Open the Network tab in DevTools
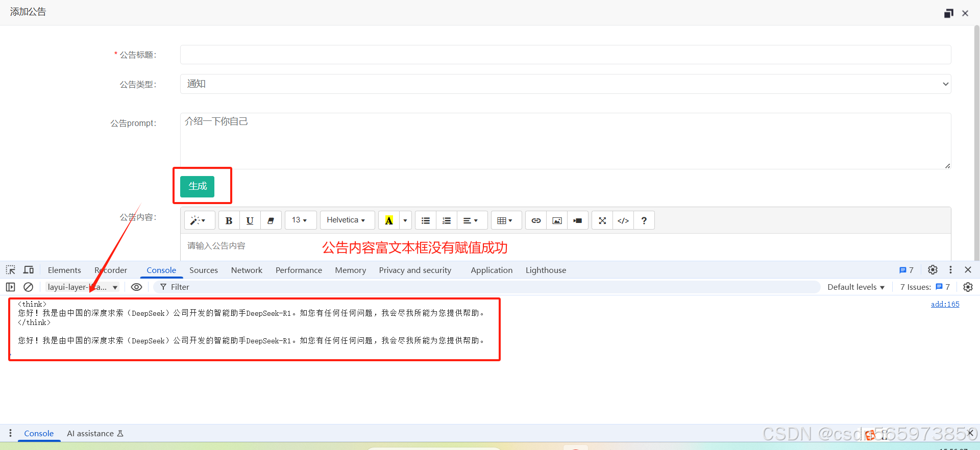 [247, 270]
